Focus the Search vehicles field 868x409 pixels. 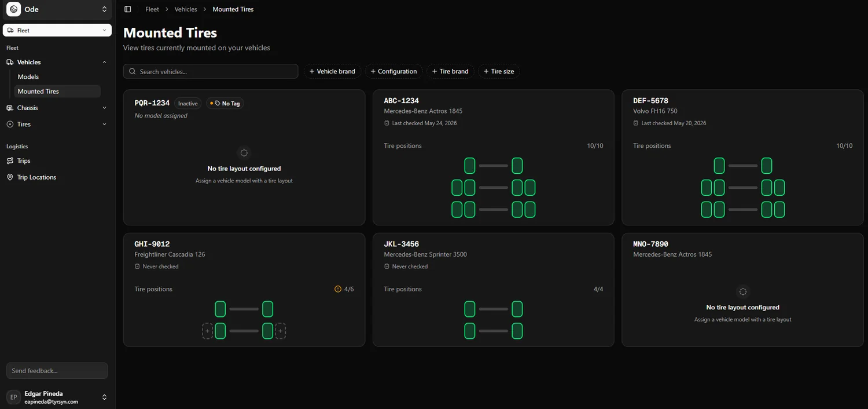tap(211, 71)
